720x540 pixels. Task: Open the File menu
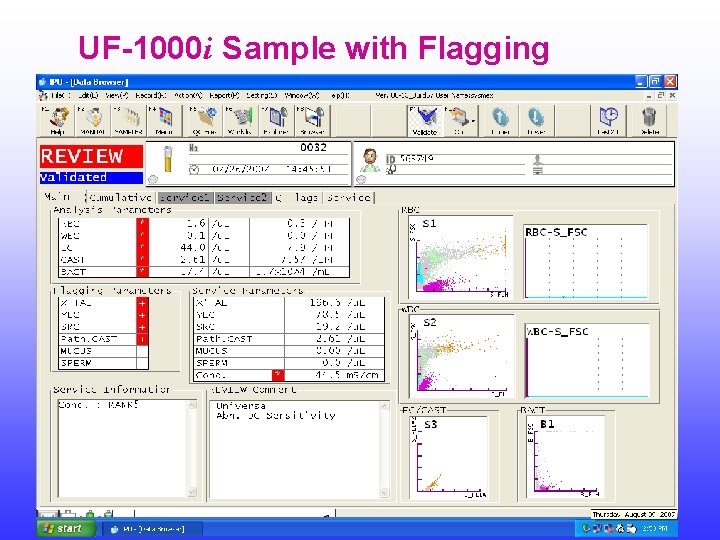pos(60,96)
